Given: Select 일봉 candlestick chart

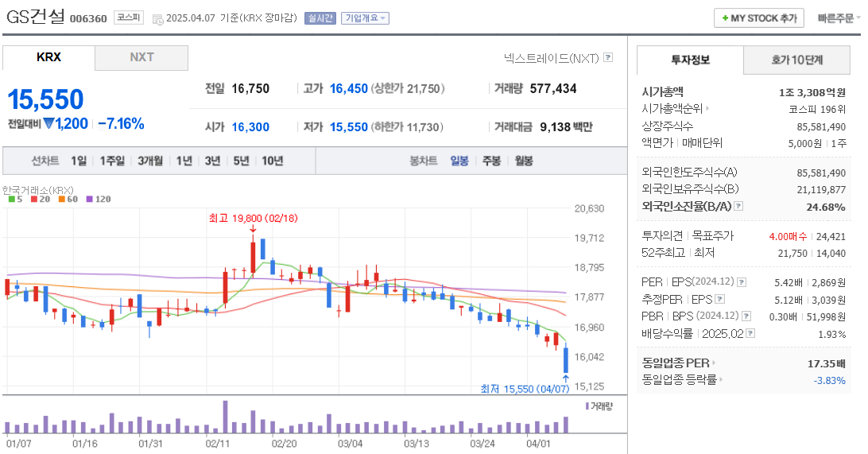Looking at the screenshot, I should [459, 161].
